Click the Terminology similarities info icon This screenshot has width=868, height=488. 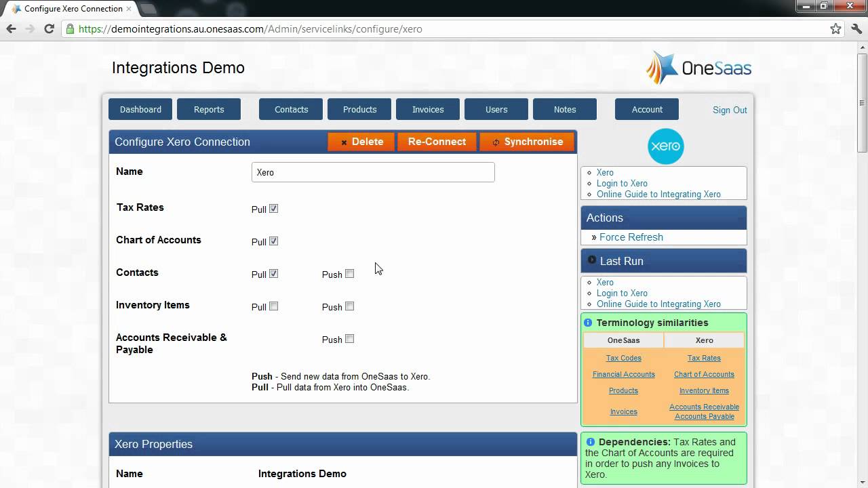click(x=588, y=323)
